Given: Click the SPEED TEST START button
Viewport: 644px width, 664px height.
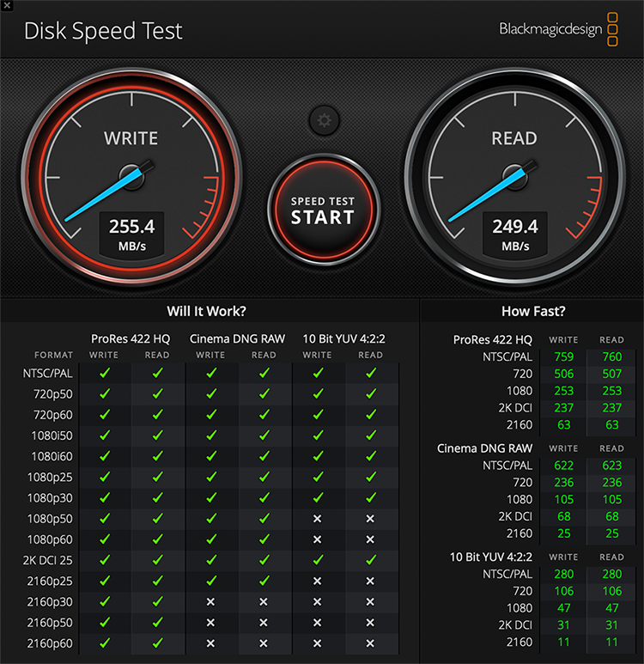Looking at the screenshot, I should [x=323, y=210].
